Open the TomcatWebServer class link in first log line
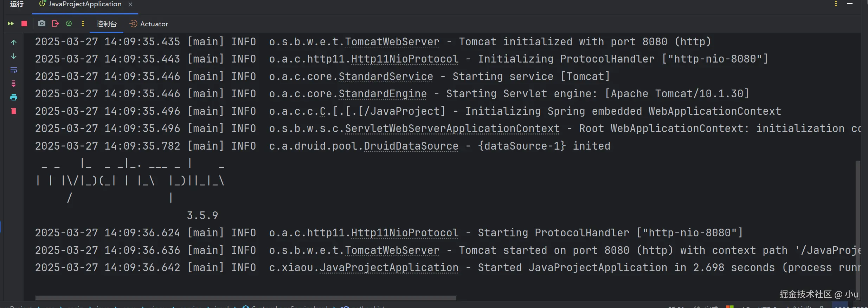The width and height of the screenshot is (868, 308). [x=392, y=42]
